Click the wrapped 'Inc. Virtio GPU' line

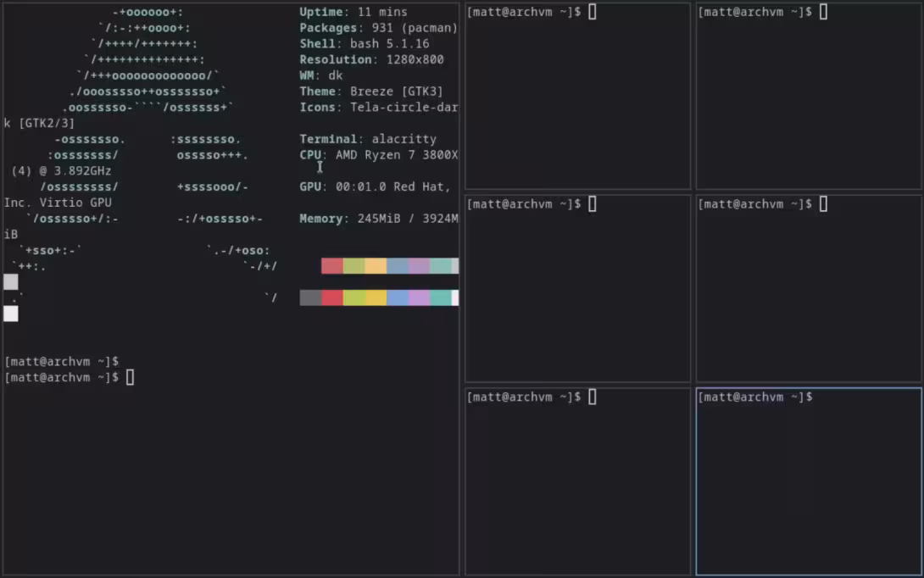click(x=58, y=203)
